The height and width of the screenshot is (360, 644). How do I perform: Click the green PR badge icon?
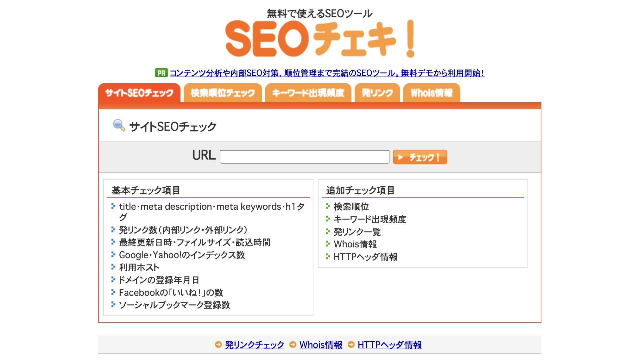(x=161, y=73)
